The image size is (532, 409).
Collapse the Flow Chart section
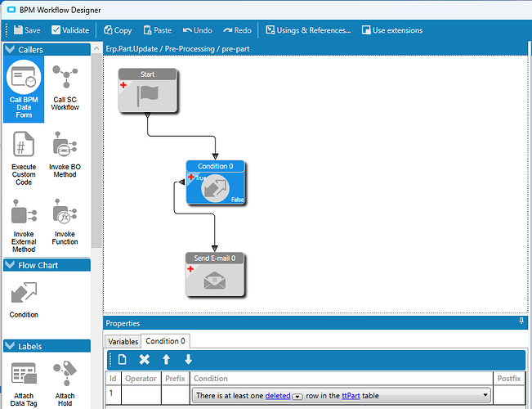[10, 265]
